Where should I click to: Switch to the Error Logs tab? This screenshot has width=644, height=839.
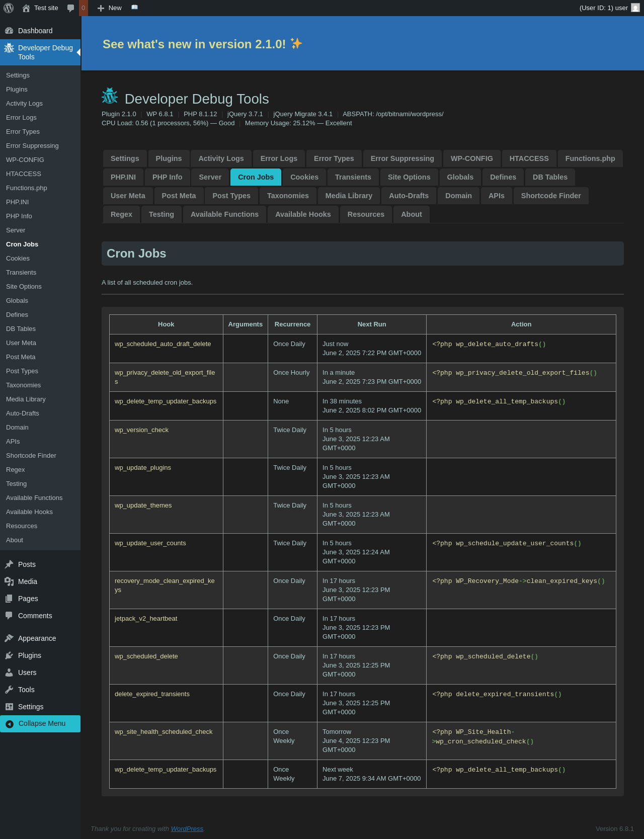coord(279,158)
